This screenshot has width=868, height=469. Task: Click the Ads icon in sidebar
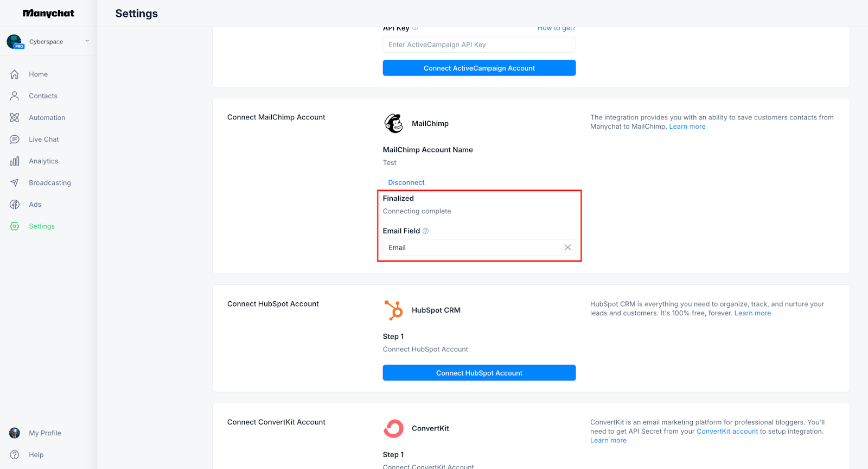15,205
